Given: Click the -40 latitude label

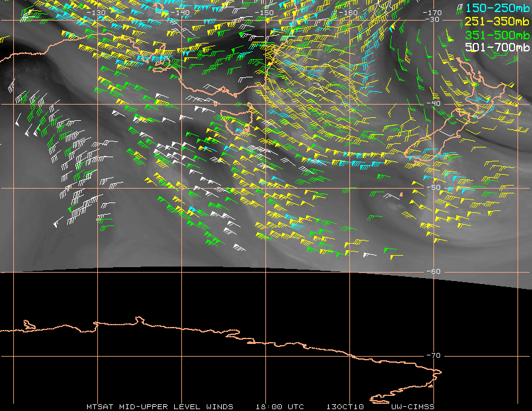Looking at the screenshot, I should pos(433,103).
